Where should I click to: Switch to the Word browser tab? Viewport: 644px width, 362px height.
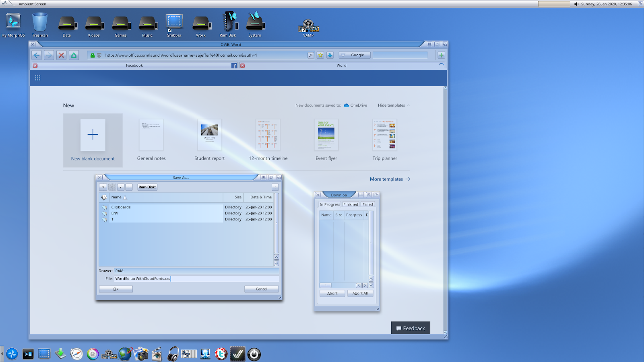[342, 66]
